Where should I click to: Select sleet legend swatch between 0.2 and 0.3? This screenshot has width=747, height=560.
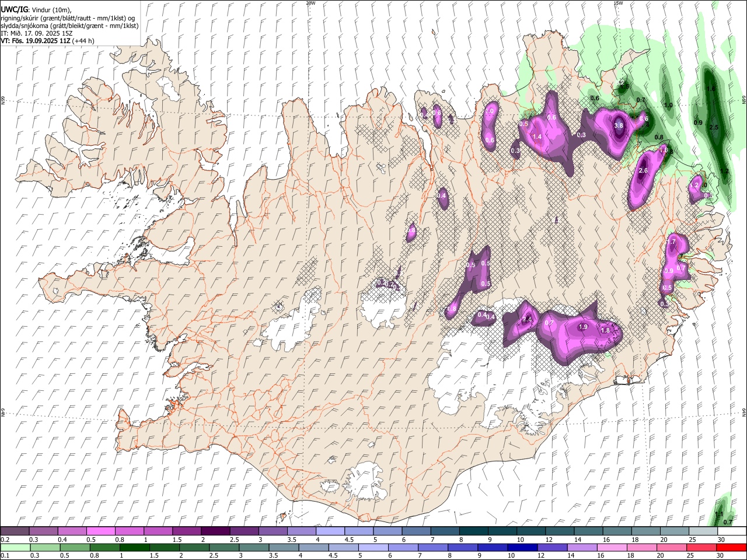[x=15, y=531]
